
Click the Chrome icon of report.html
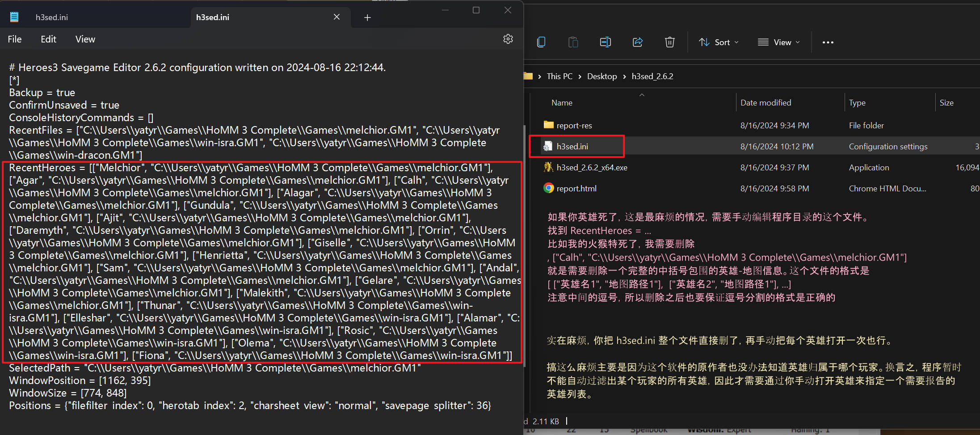point(548,188)
